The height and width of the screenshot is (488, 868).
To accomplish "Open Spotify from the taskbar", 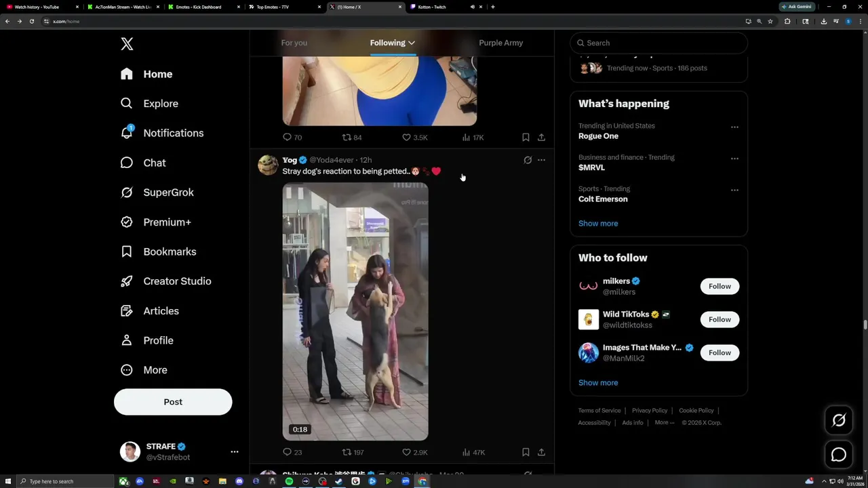I will click(289, 481).
